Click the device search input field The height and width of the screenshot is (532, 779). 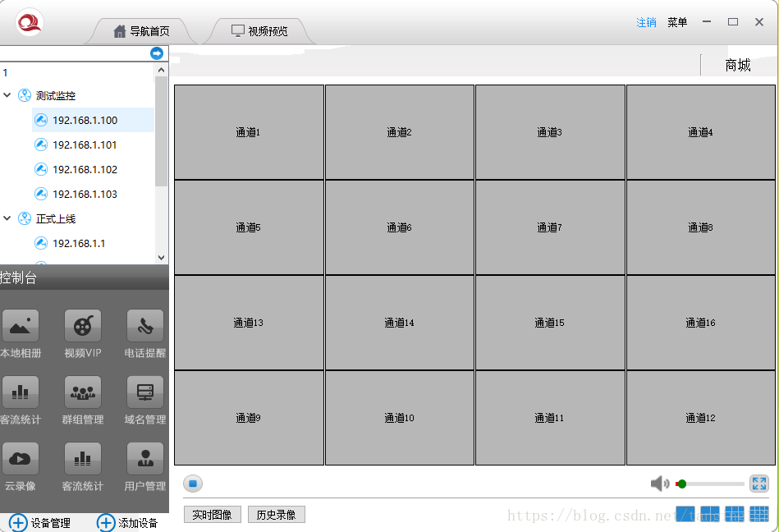pos(75,53)
